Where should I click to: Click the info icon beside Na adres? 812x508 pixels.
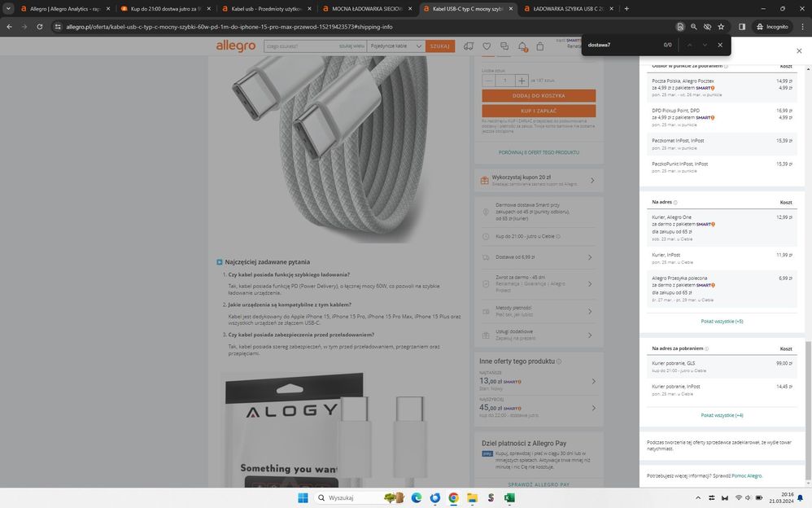[x=675, y=202]
